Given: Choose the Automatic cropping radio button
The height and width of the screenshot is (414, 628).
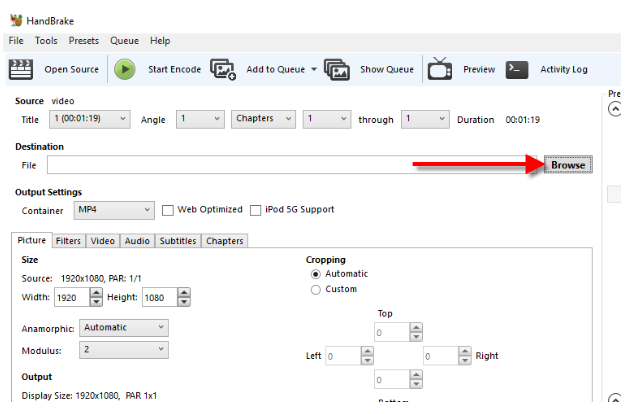Looking at the screenshot, I should pos(316,274).
